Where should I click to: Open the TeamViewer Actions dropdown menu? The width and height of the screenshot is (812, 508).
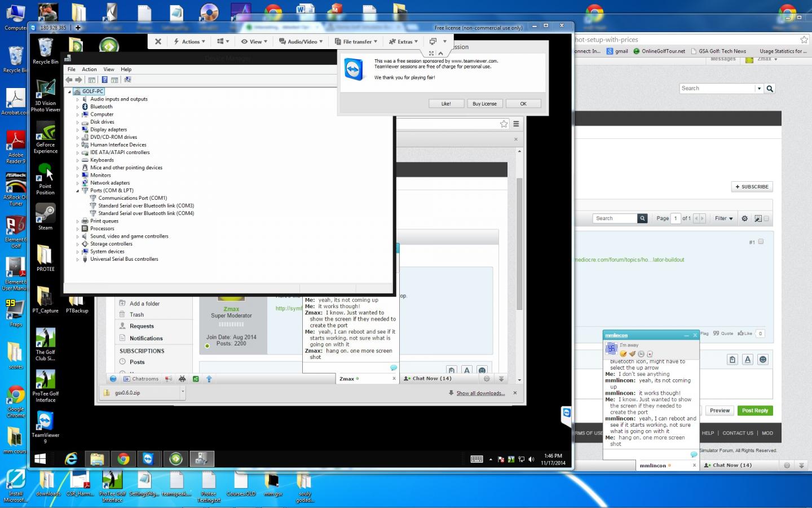coord(189,42)
